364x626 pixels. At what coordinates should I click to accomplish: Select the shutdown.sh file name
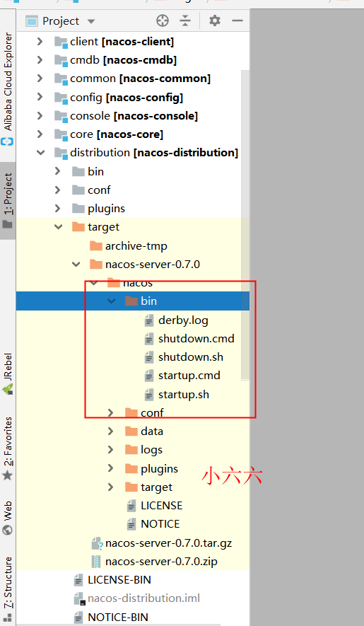click(x=191, y=357)
